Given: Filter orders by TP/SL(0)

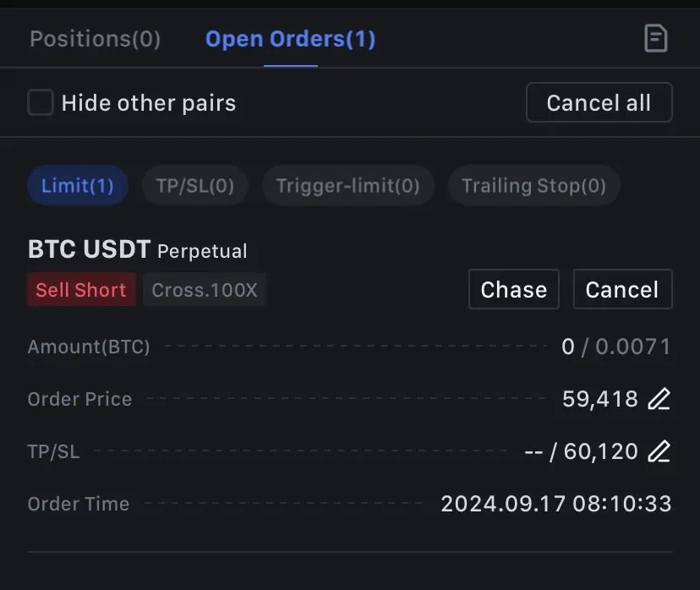Looking at the screenshot, I should [x=195, y=186].
